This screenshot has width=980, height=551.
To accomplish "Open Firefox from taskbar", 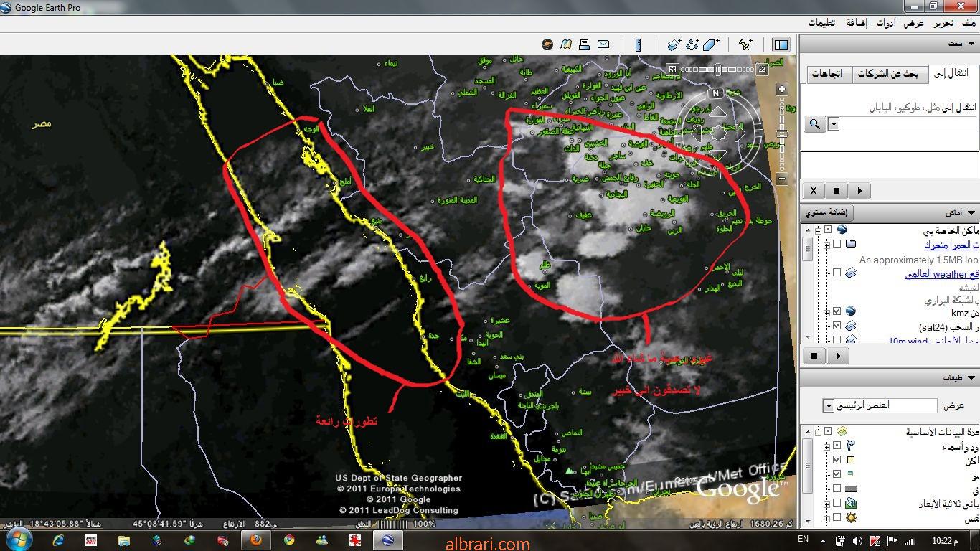I will pyautogui.click(x=255, y=540).
